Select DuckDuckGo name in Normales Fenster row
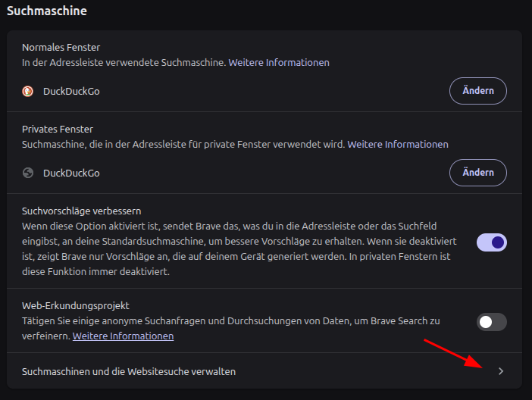Screen dimensions: 532x400 (71, 92)
